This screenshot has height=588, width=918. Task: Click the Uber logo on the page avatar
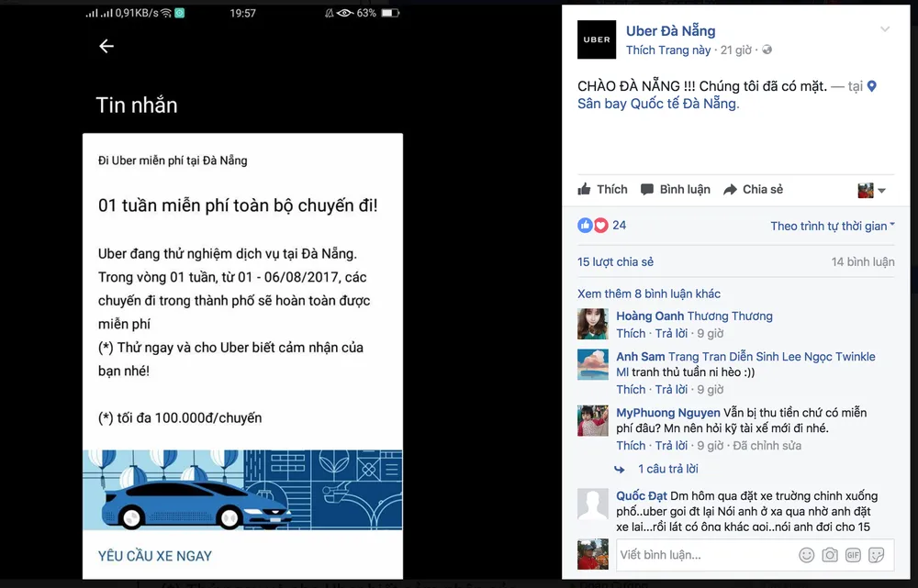597,39
